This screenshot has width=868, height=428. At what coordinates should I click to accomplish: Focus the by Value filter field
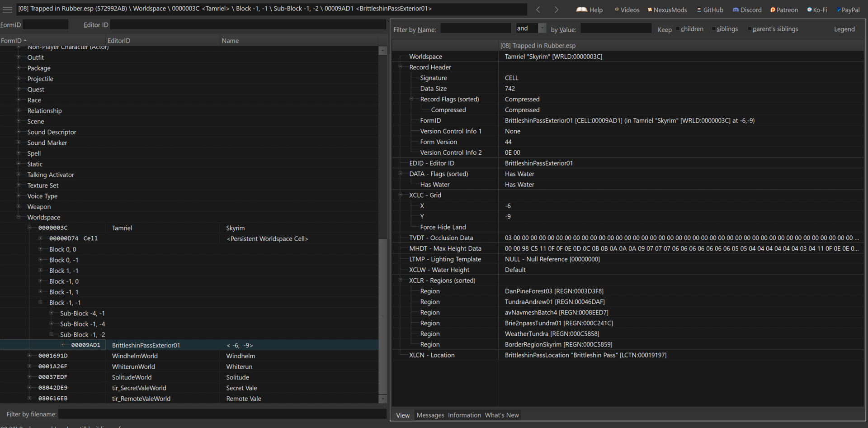[616, 28]
